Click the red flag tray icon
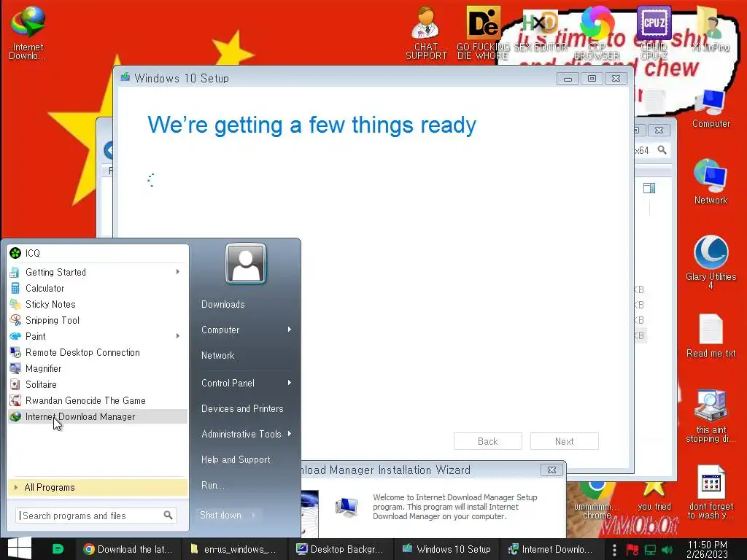 point(632,550)
